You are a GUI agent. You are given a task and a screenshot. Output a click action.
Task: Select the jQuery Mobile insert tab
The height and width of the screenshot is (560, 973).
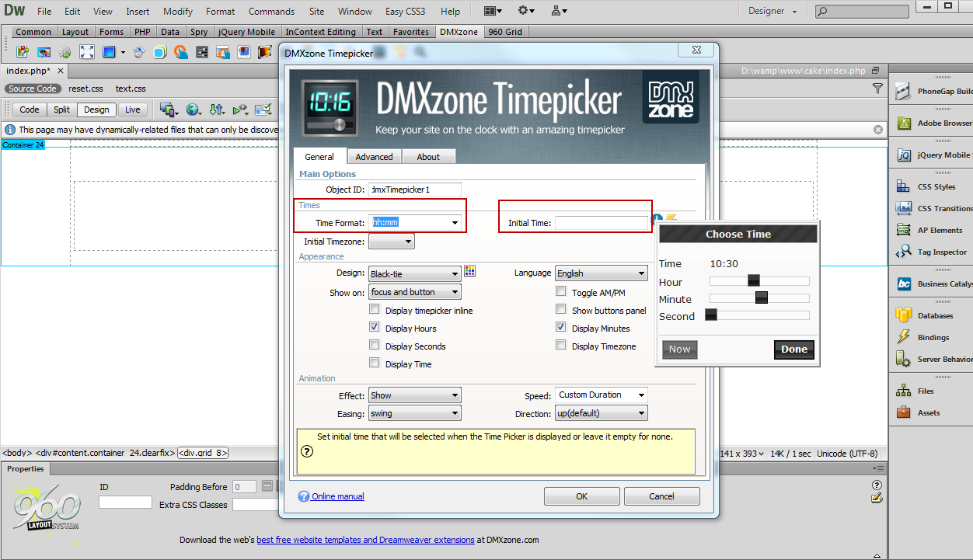pos(245,32)
